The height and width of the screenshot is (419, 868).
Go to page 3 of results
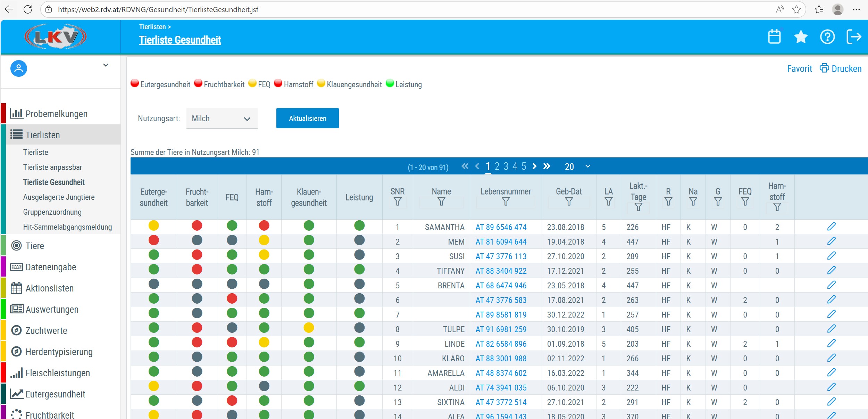pos(506,166)
